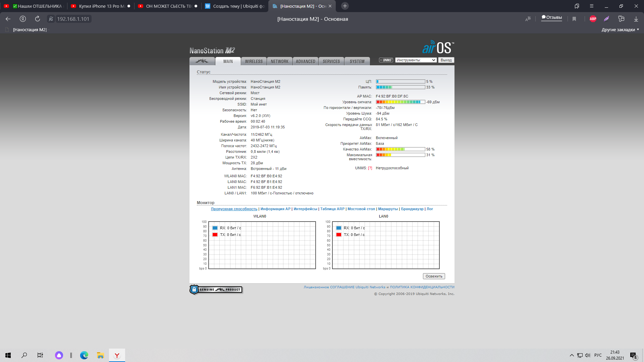Open Таблица ARP link
The width and height of the screenshot is (644, 362).
[332, 209]
